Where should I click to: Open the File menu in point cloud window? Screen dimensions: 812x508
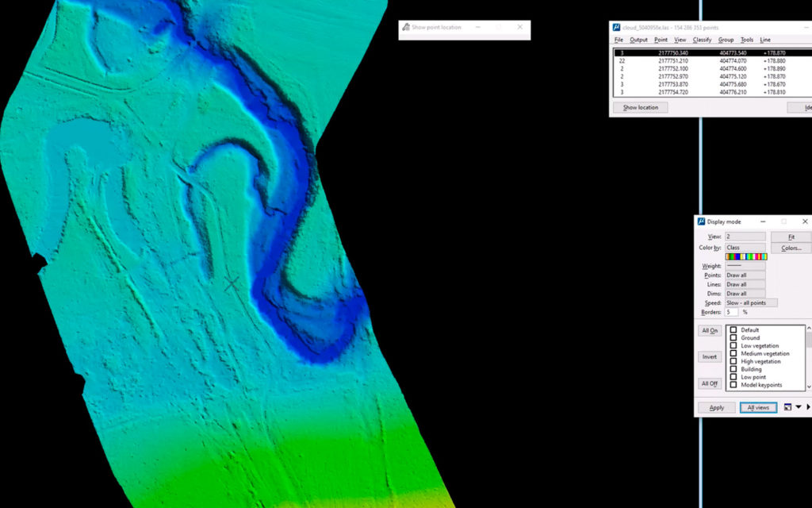click(x=619, y=40)
